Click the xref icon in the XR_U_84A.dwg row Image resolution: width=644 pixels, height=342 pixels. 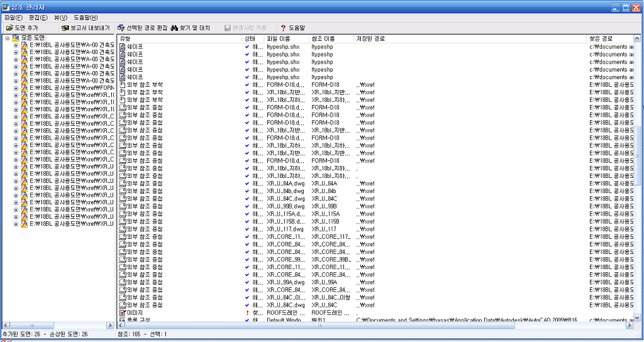[x=123, y=184]
